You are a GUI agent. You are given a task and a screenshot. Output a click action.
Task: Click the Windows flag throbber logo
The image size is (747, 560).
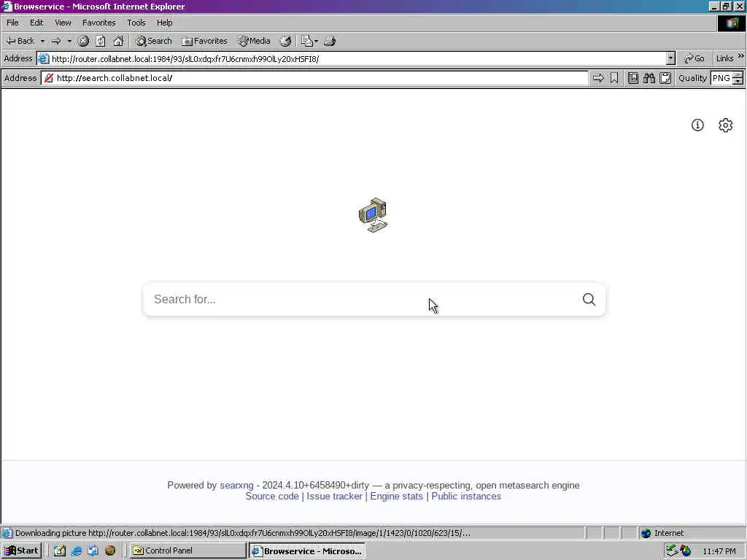click(x=731, y=23)
